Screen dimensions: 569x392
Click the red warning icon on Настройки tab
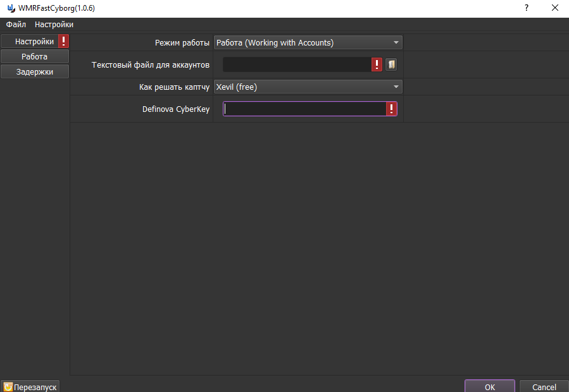[x=63, y=42]
